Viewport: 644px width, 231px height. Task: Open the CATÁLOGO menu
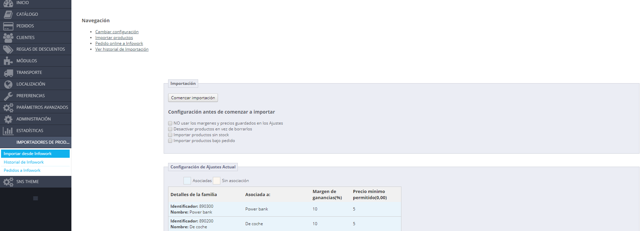(36, 14)
